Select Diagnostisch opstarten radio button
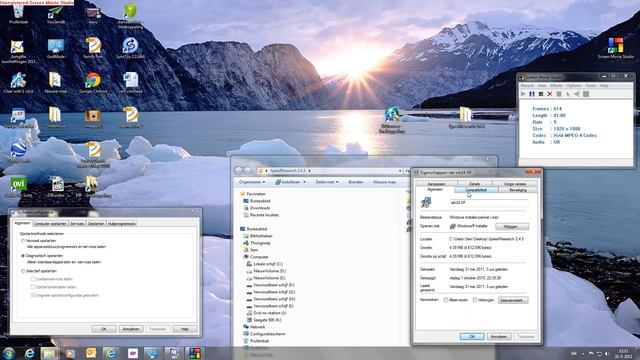Viewport: 640px width, 360px height. click(x=23, y=256)
